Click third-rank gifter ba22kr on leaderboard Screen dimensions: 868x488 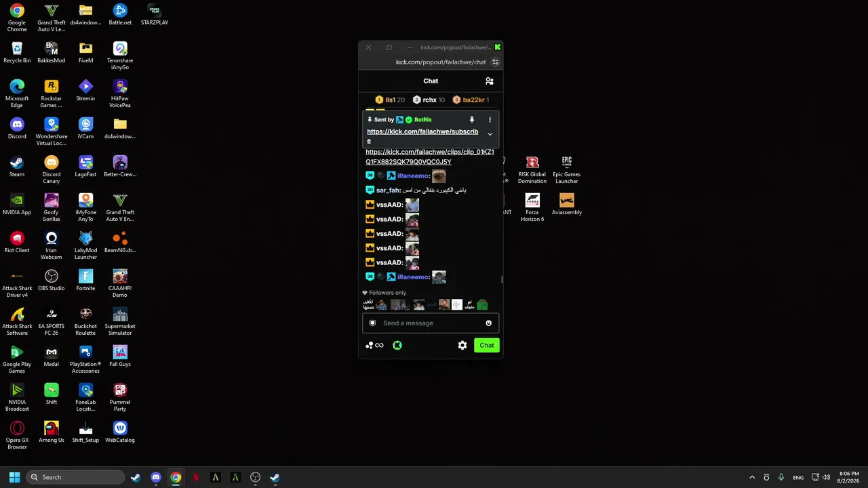pos(471,100)
